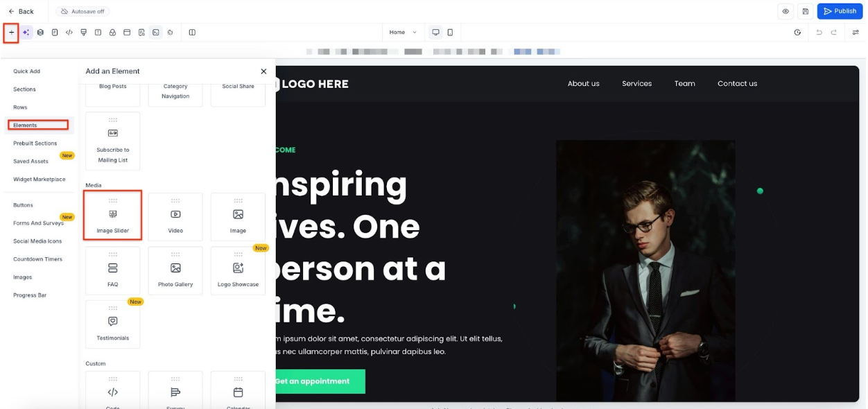The width and height of the screenshot is (868, 409).
Task: Open the layers panel icon
Action: click(40, 33)
